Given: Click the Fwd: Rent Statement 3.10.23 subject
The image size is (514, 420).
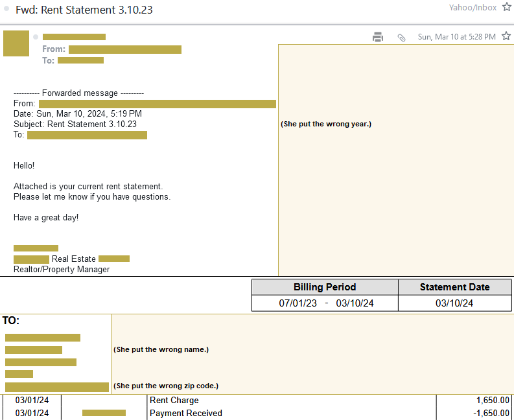Looking at the screenshot, I should coord(84,10).
